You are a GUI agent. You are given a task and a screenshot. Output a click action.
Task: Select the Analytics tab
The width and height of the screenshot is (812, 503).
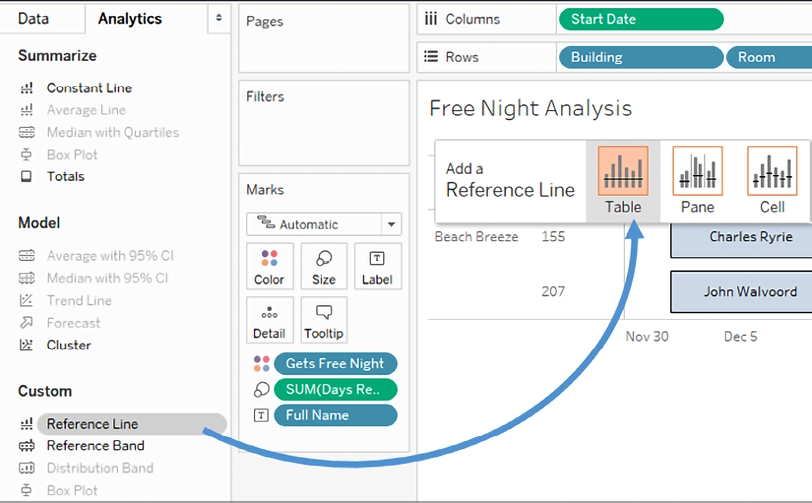129,19
